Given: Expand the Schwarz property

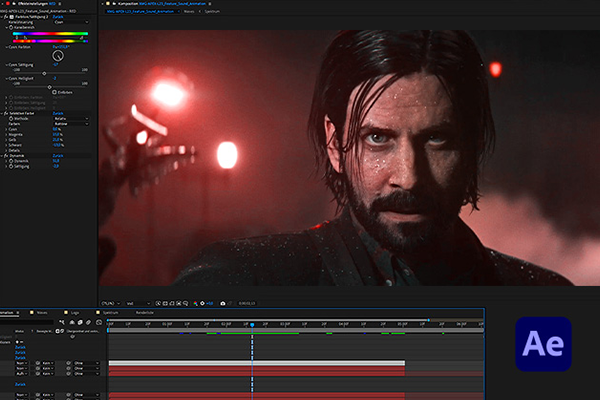Looking at the screenshot, I should coord(7,145).
